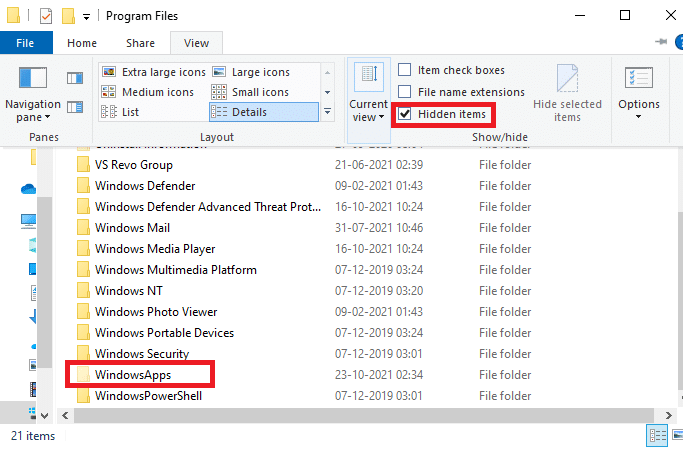Open the Customize Quick Access Toolbar arrow
Screen dimensions: 683x449
pyautogui.click(x=88, y=16)
